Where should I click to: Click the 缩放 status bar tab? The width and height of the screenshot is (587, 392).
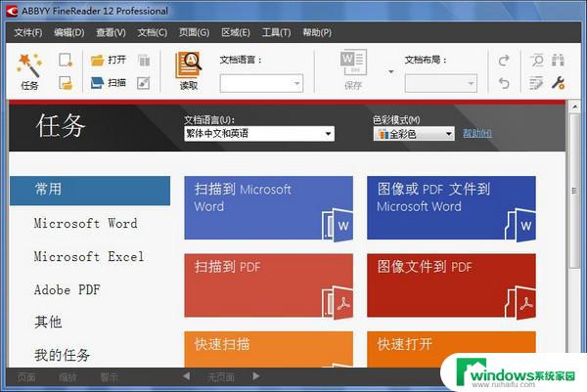[x=68, y=377]
